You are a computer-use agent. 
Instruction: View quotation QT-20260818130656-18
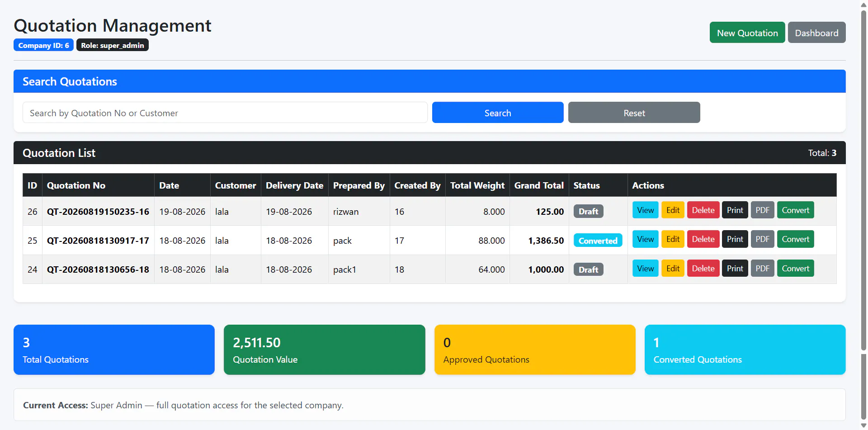645,269
